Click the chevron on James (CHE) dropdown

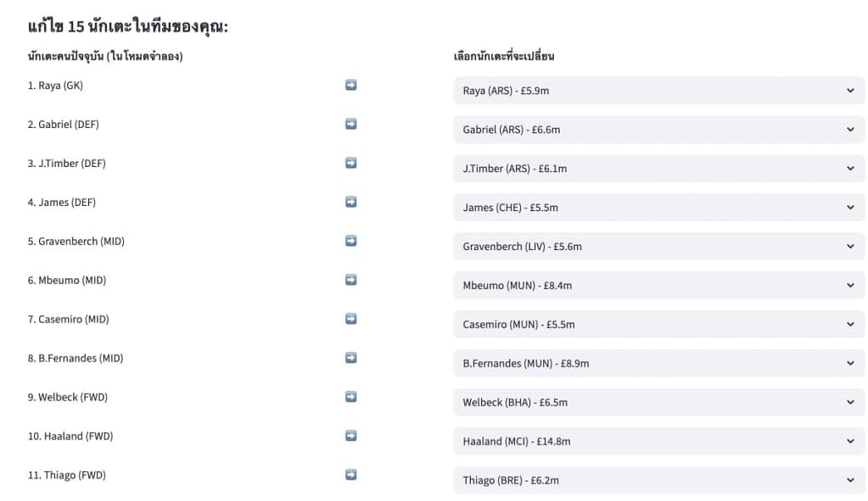(x=850, y=208)
